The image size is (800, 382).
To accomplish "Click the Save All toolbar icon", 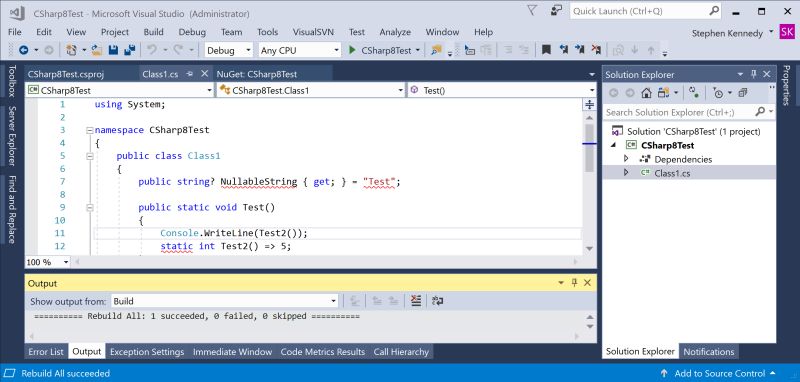I will point(130,50).
